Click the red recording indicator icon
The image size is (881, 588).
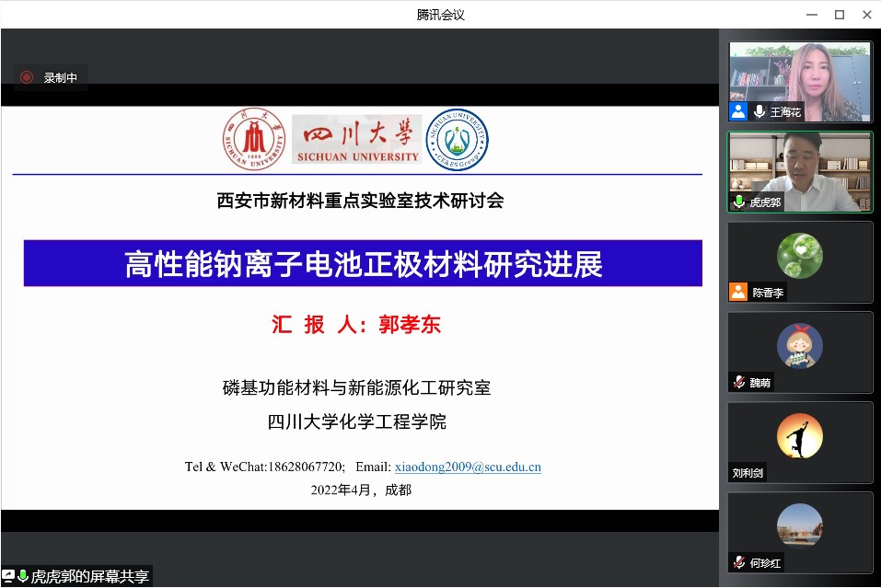click(x=27, y=78)
